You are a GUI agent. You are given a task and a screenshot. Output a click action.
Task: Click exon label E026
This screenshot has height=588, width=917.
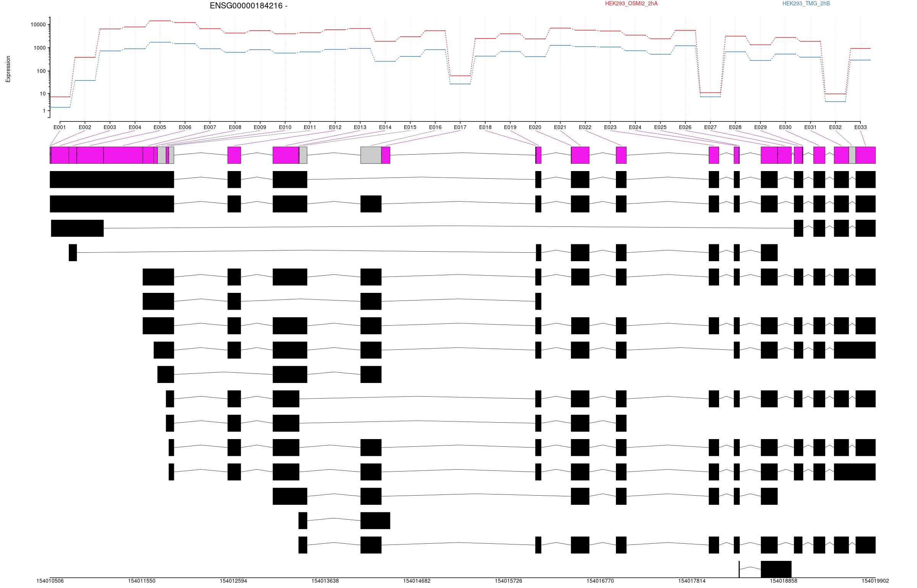[x=685, y=127]
